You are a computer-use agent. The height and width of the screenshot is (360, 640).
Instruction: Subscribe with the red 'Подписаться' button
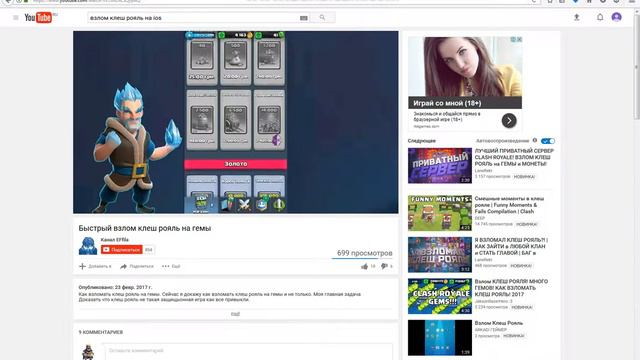tap(122, 250)
